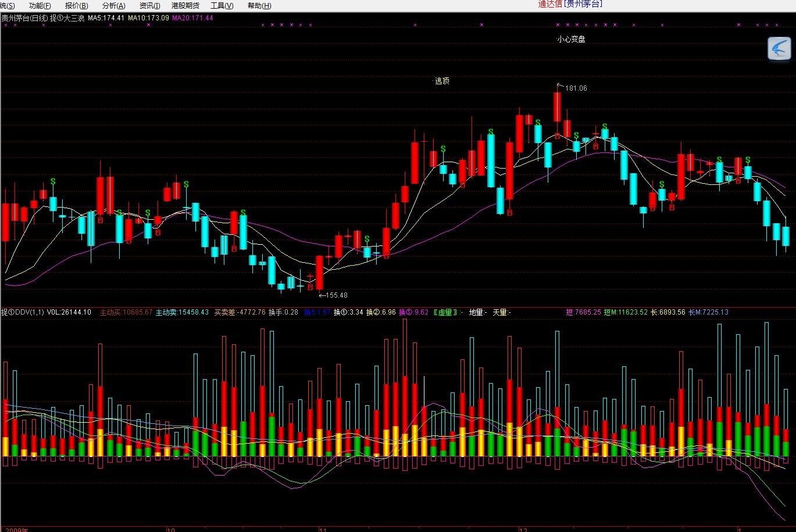The image size is (796, 532).
Task: Click the 地量 label
Action: [478, 312]
